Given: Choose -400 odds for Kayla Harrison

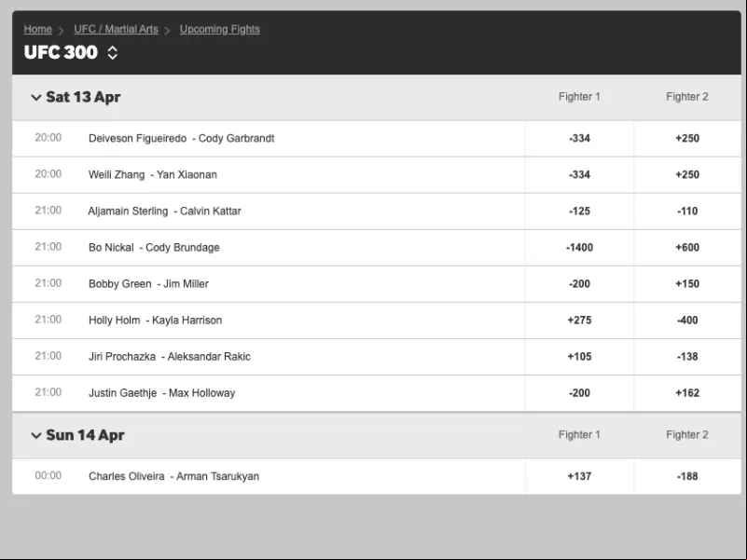Looking at the screenshot, I should (687, 321).
